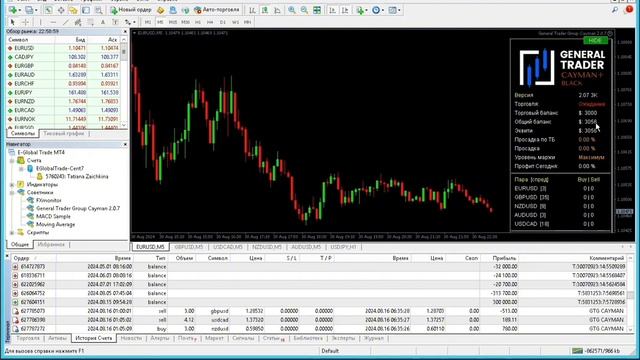Click the Zoom Out magnifier icon
This screenshot has width=640, height=360.
(x=304, y=10)
